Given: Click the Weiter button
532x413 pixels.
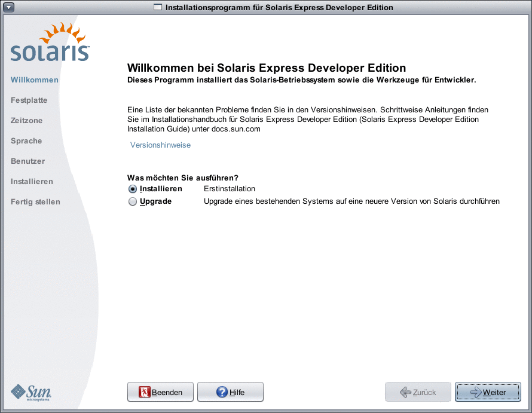Looking at the screenshot, I should point(488,392).
